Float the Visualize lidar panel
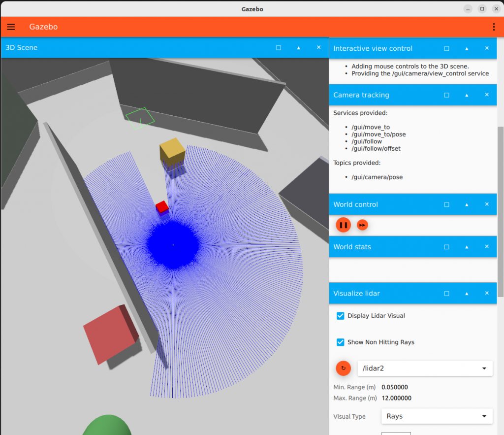504x435 pixels. click(x=446, y=293)
